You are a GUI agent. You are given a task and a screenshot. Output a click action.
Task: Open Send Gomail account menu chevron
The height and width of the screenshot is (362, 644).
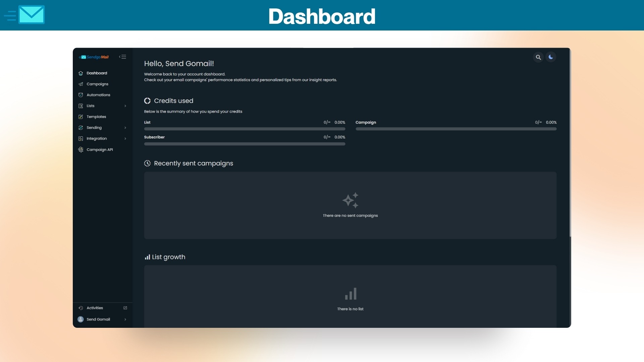click(x=125, y=319)
